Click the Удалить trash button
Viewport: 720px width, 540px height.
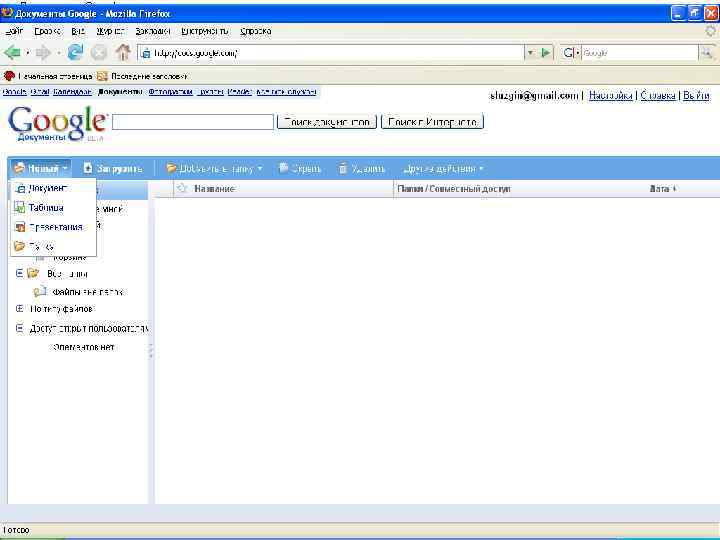point(362,169)
